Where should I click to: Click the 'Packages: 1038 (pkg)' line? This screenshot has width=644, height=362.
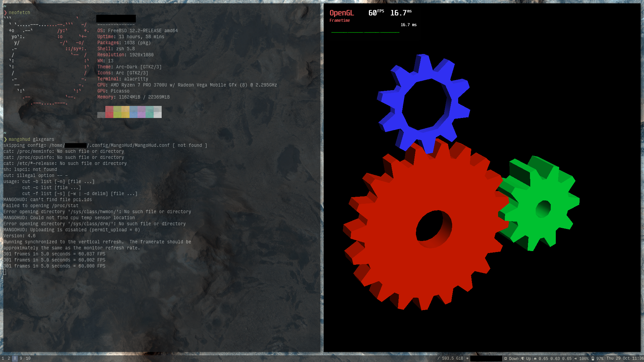(124, 43)
